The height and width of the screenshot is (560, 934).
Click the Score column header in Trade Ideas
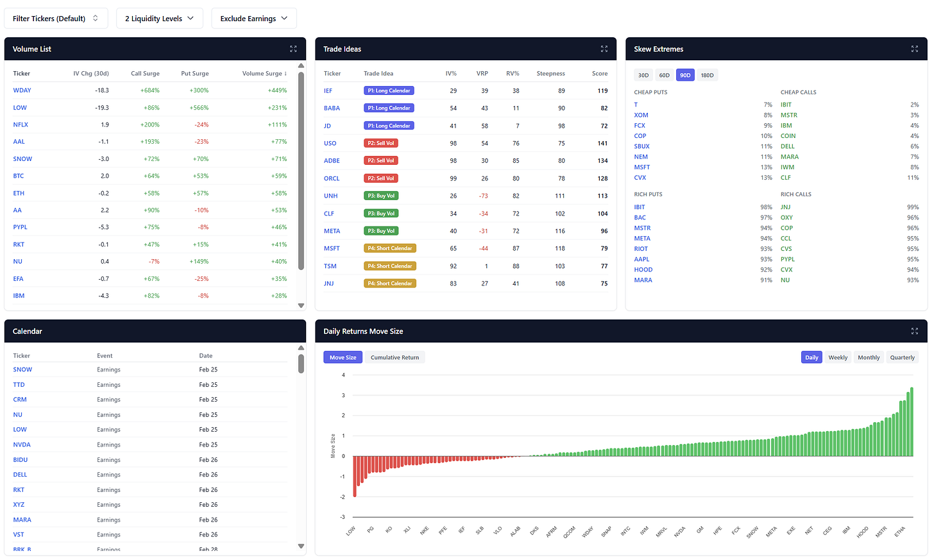[x=600, y=74]
